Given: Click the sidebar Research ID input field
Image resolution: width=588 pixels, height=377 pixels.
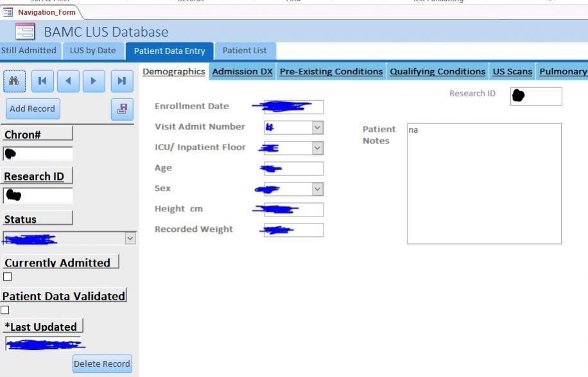Looking at the screenshot, I should (37, 195).
